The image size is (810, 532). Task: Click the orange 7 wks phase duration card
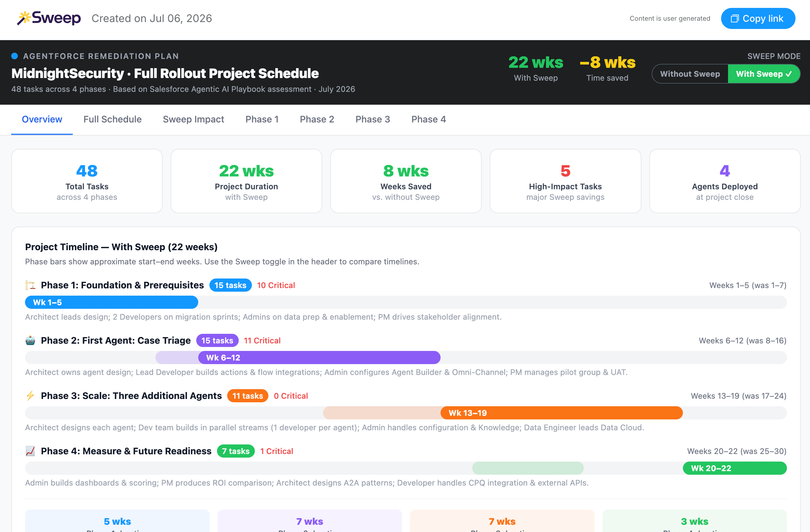[502, 521]
